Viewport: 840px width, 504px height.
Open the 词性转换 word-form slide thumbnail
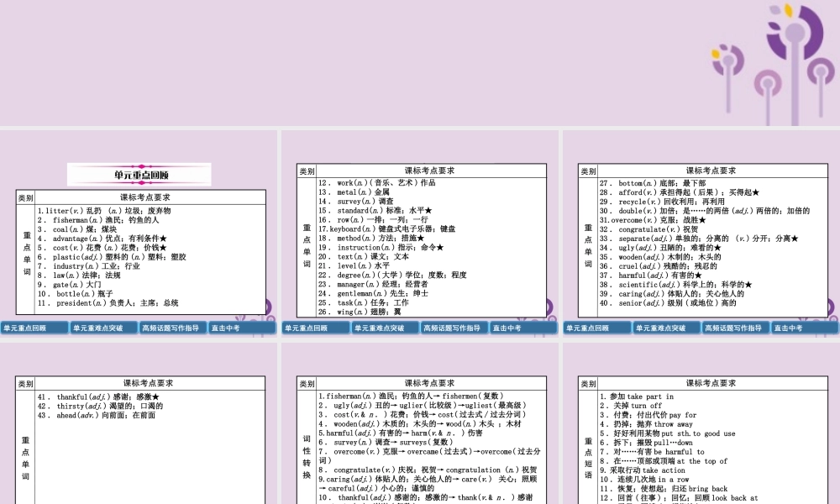point(420,423)
